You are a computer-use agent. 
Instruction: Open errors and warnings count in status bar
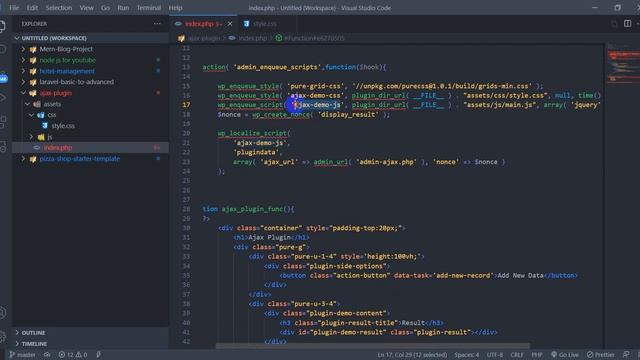73,355
